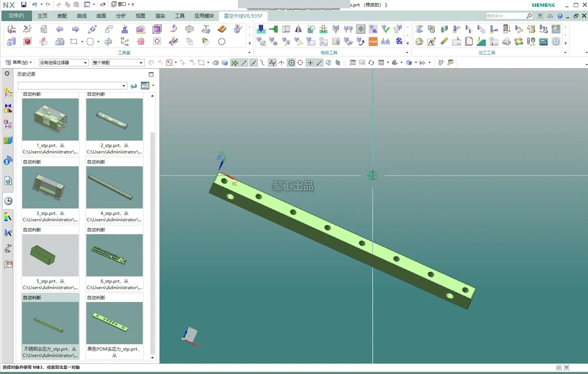Click the green checkmark electrode icon
This screenshot has height=374, width=588.
tap(385, 29)
